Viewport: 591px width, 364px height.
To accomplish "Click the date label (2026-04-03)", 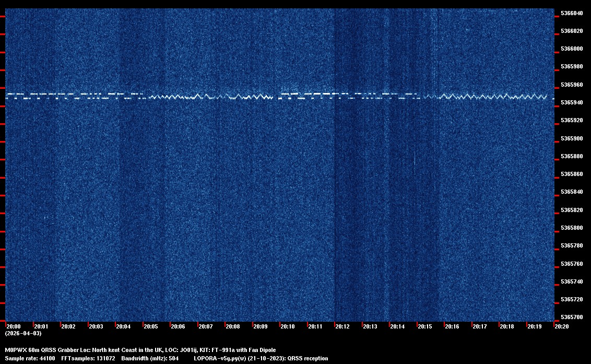I will point(23,333).
